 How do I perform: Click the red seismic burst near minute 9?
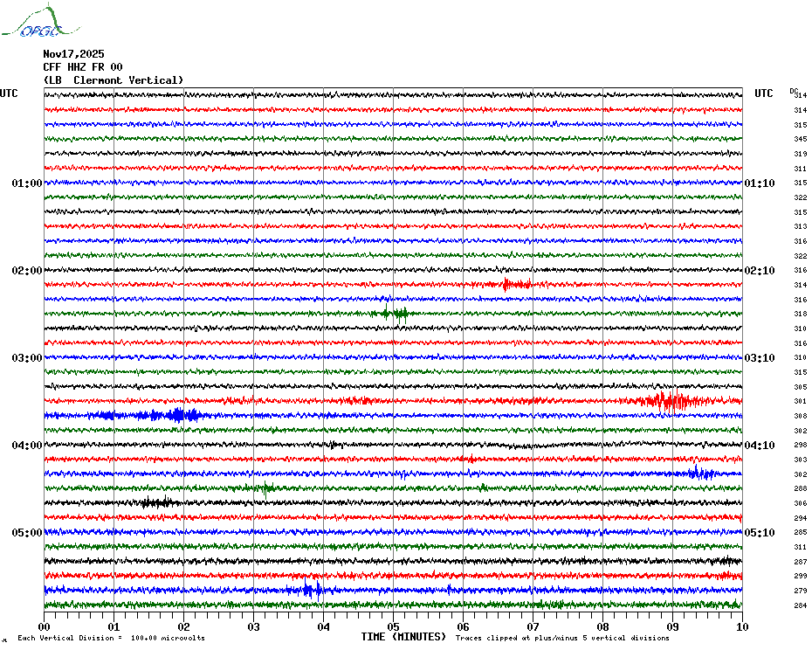(673, 401)
